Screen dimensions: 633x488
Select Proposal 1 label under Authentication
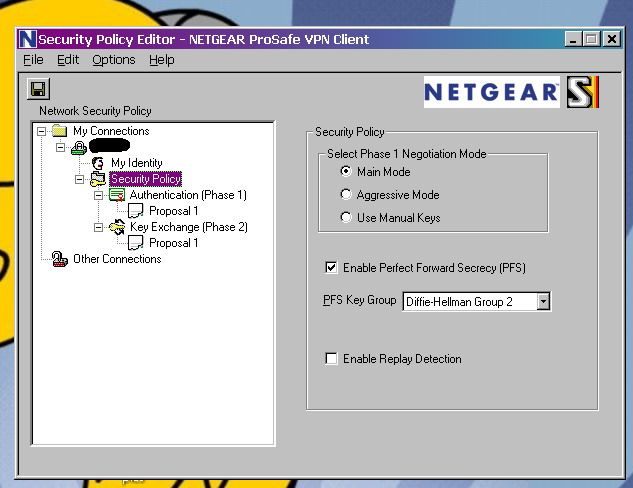[174, 211]
